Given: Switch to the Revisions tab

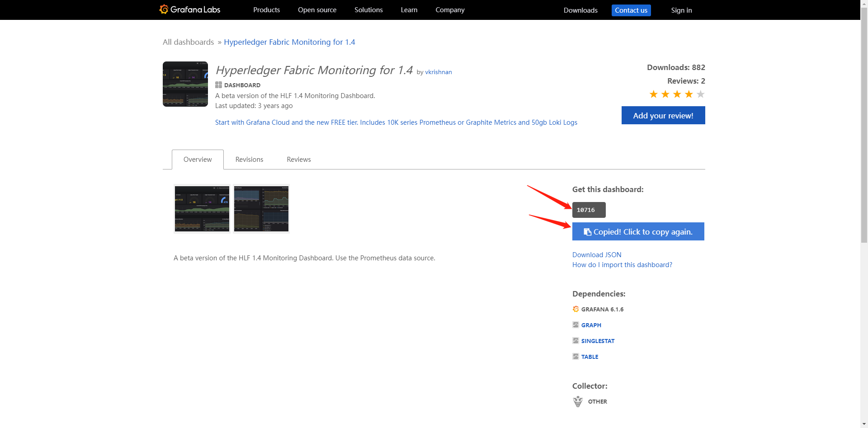Looking at the screenshot, I should click(x=249, y=160).
